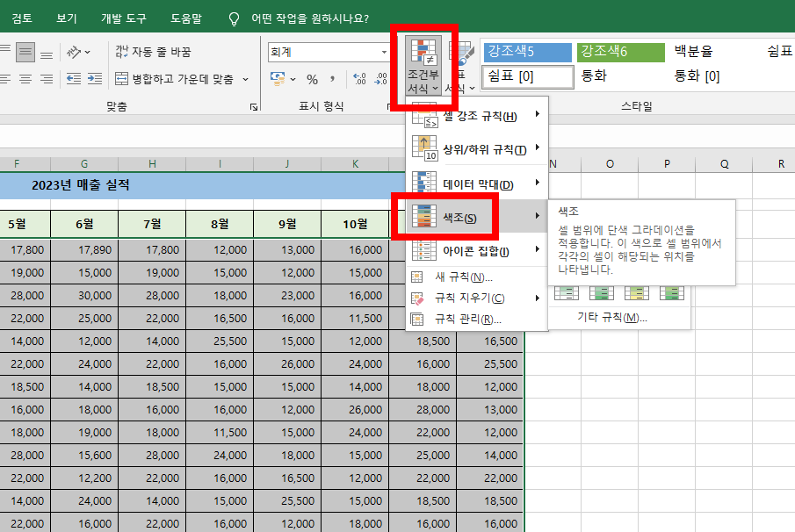
Task: Expand the text orientation dropdown arrow
Action: pyautogui.click(x=88, y=52)
